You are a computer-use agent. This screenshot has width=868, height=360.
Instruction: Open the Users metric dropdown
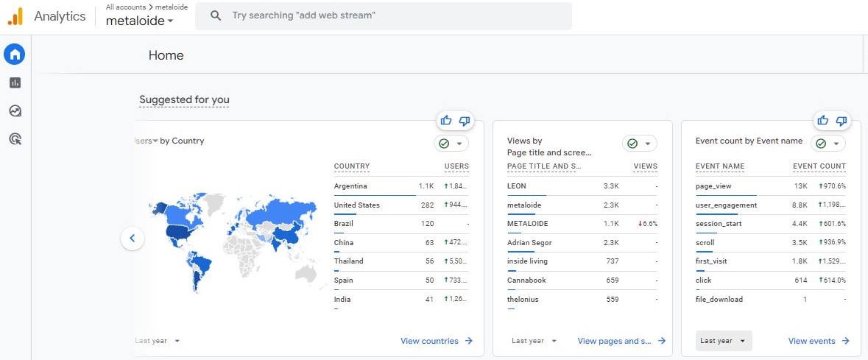coord(147,141)
